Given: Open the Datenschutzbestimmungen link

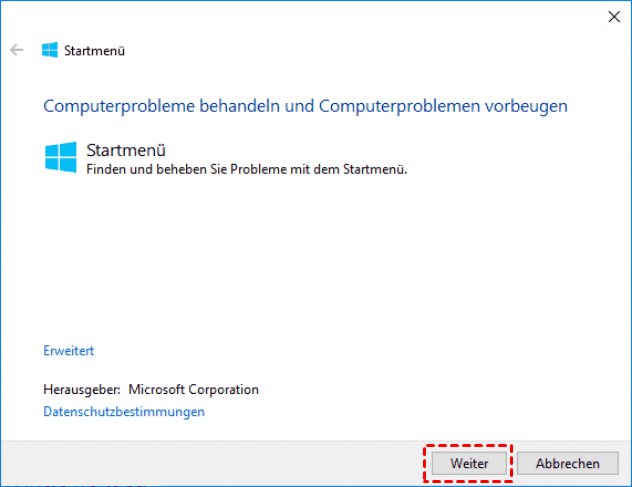Looking at the screenshot, I should tap(124, 411).
